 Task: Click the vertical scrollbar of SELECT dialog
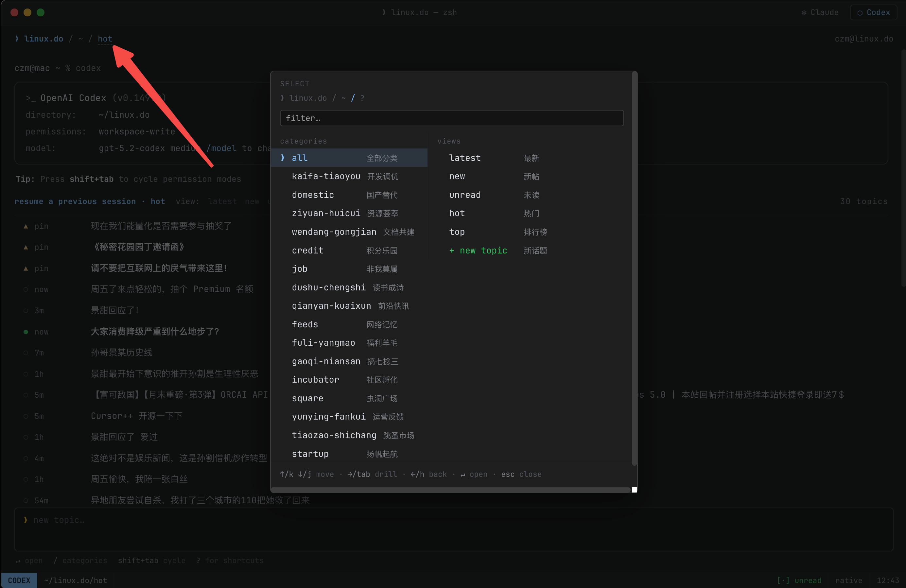click(x=634, y=268)
